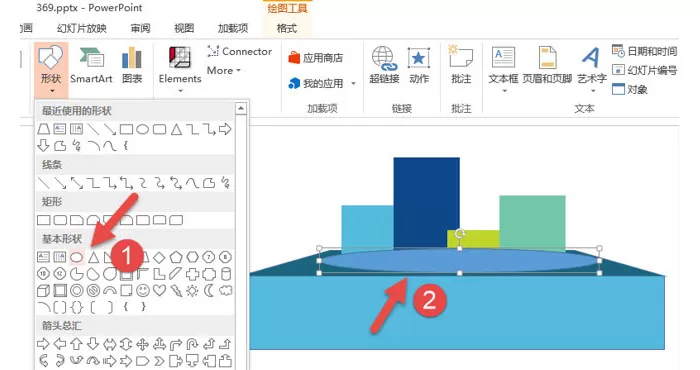Choose the heptagon shape labeled 7
Screen dimensions: 700x370
209,257
